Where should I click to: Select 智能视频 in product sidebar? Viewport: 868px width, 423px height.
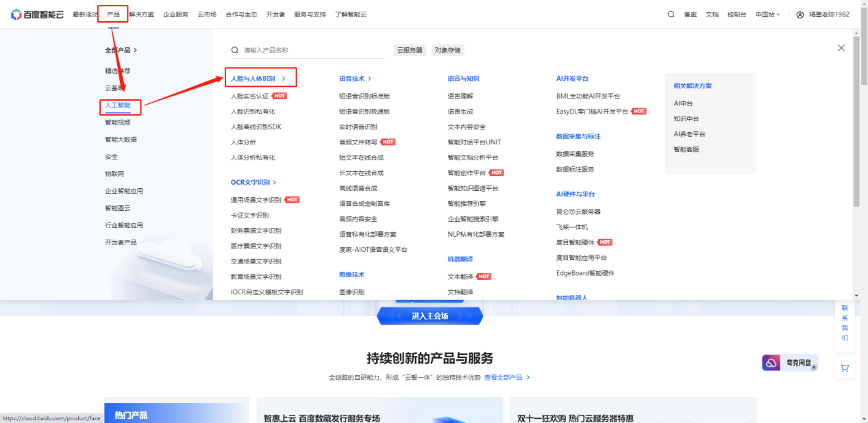(x=118, y=123)
